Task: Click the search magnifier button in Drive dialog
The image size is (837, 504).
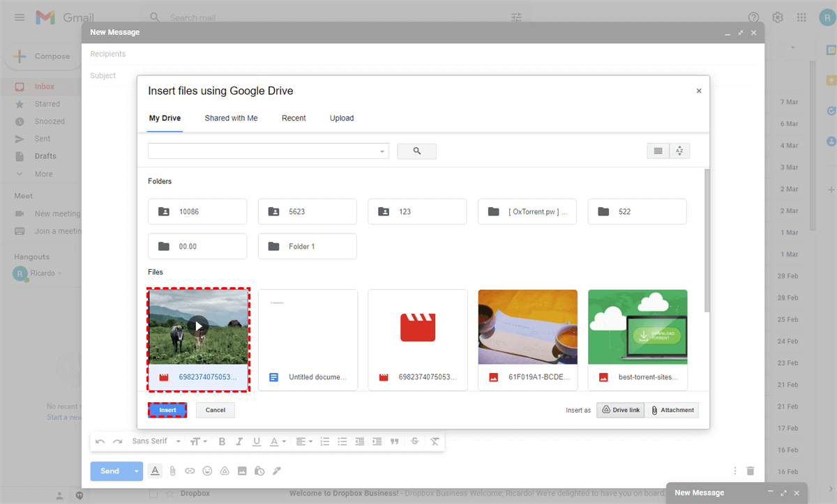Action: 416,151
